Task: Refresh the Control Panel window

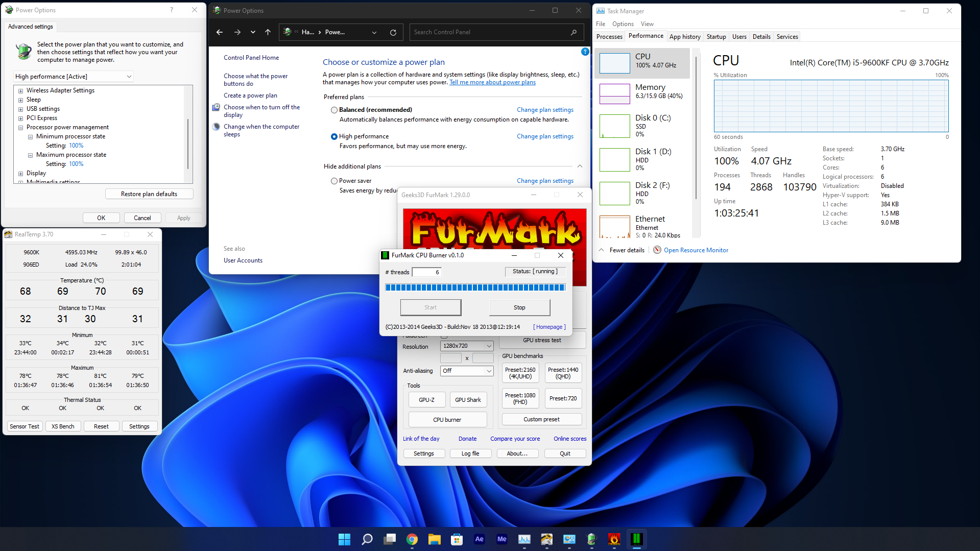Action: click(x=393, y=32)
